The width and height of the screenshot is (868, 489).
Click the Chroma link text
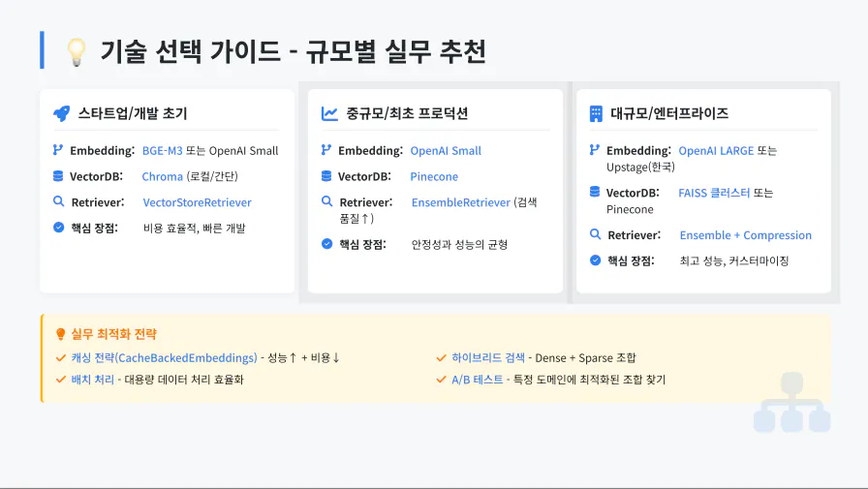[162, 176]
